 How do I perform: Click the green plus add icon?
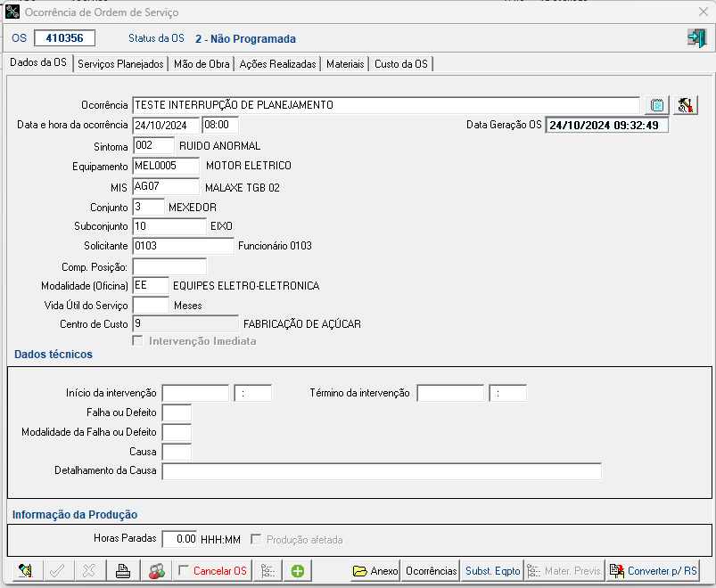[298, 571]
